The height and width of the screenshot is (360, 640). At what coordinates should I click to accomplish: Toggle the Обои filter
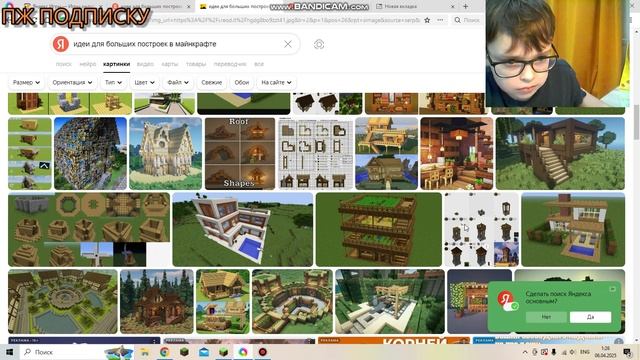tap(242, 82)
